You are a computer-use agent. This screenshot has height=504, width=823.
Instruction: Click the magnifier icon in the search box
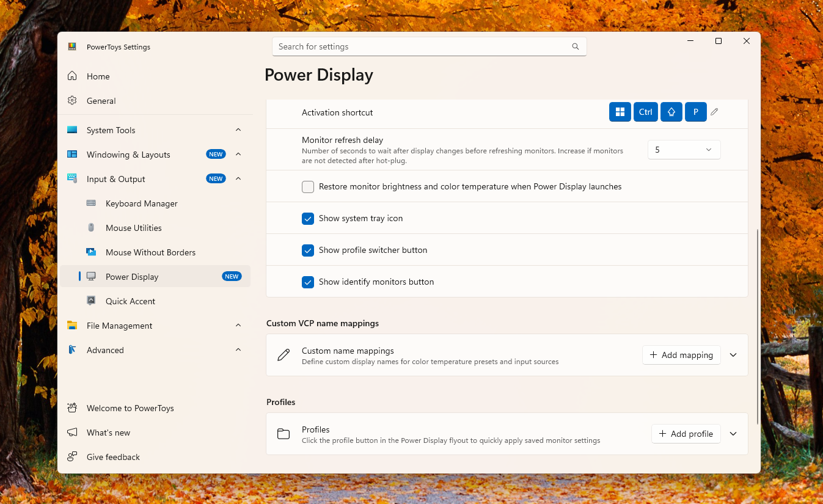click(575, 46)
